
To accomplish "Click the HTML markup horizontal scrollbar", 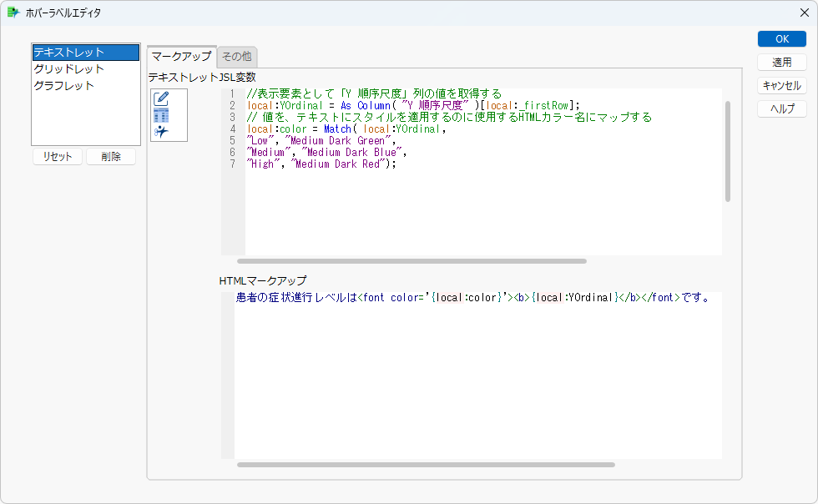I will 426,464.
